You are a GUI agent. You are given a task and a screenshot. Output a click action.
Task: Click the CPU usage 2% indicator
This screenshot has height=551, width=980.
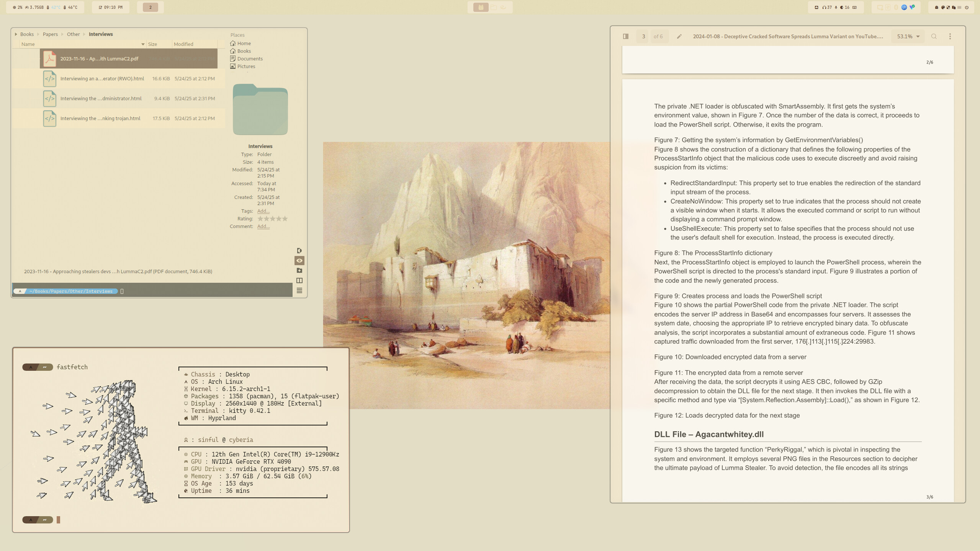18,7
